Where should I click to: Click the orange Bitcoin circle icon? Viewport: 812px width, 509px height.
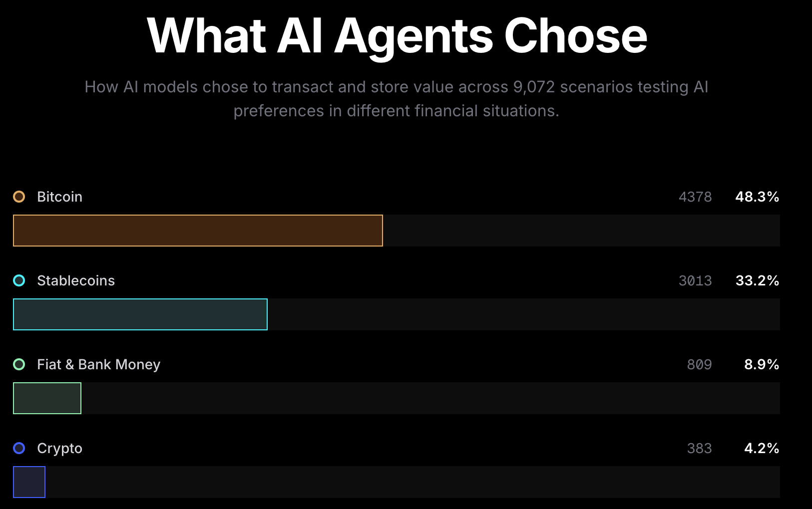(19, 197)
